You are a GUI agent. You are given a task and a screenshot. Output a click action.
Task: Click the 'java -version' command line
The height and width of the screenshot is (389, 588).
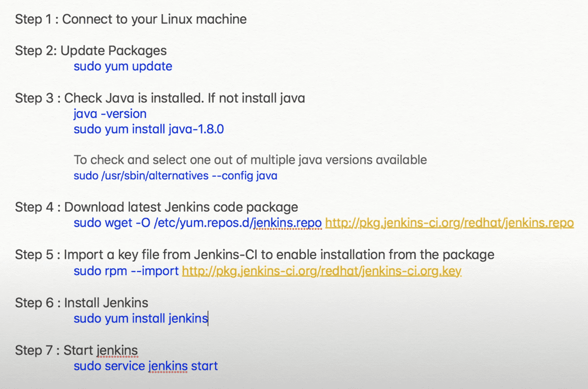coord(110,114)
